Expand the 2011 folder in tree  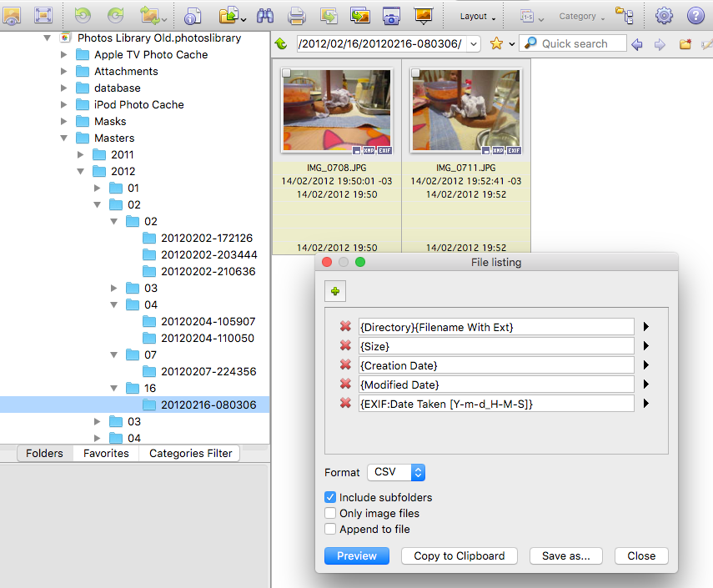point(81,155)
